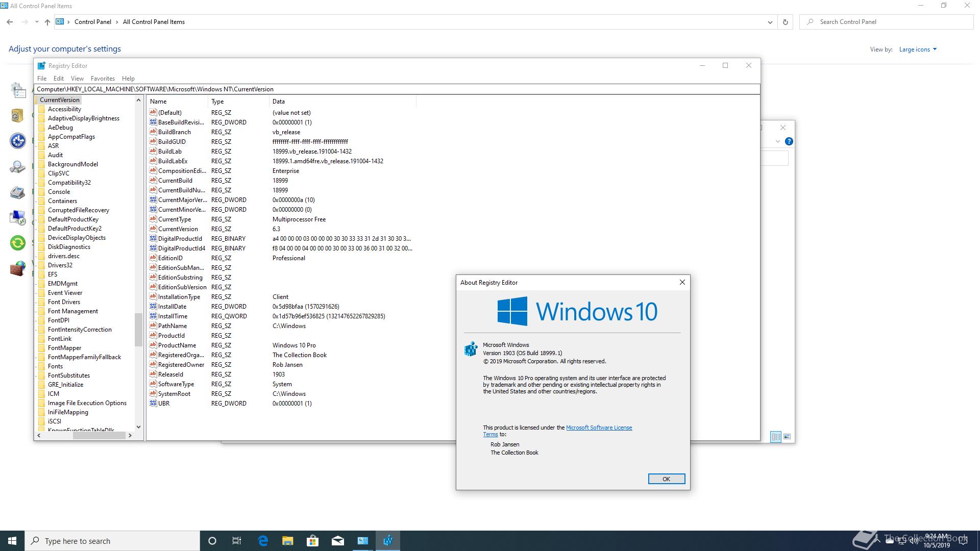This screenshot has height=551, width=980.
Task: Select the ProductName value icon
Action: coord(153,345)
